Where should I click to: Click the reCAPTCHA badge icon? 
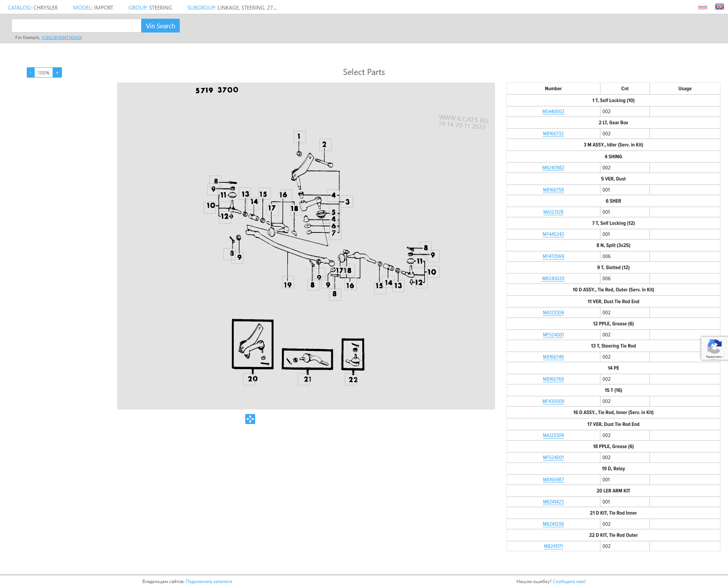[x=714, y=348]
